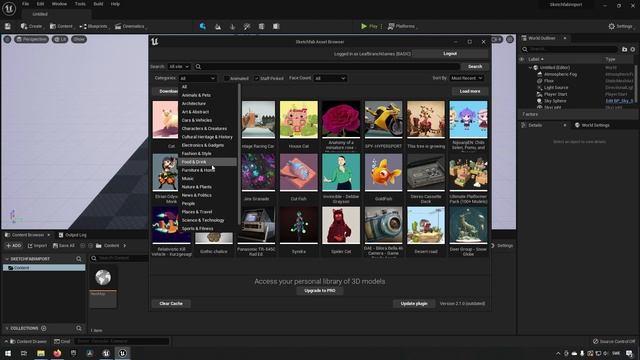The image size is (640, 360).
Task: Switch to Foliage mode icon
Action: point(232,26)
